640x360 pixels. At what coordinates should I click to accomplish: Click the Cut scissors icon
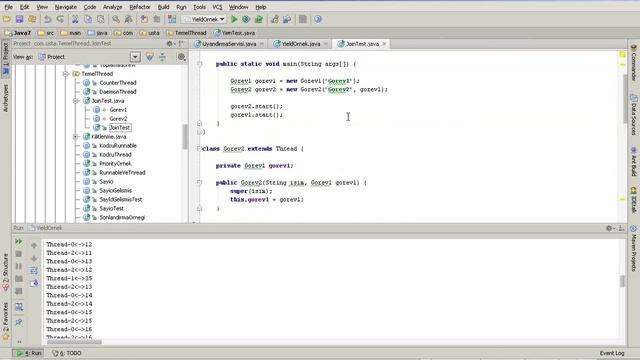pos(75,19)
